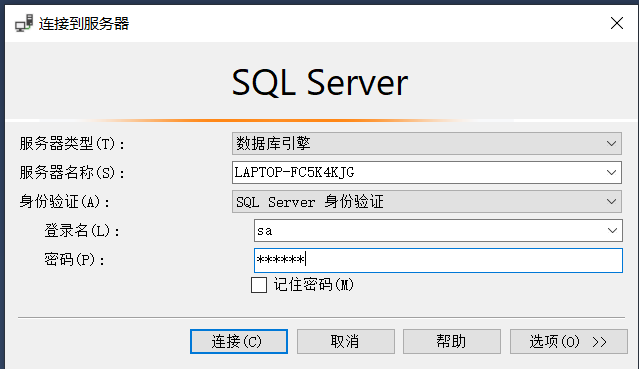
Task: Click the 连接(C) button
Action: 239,341
